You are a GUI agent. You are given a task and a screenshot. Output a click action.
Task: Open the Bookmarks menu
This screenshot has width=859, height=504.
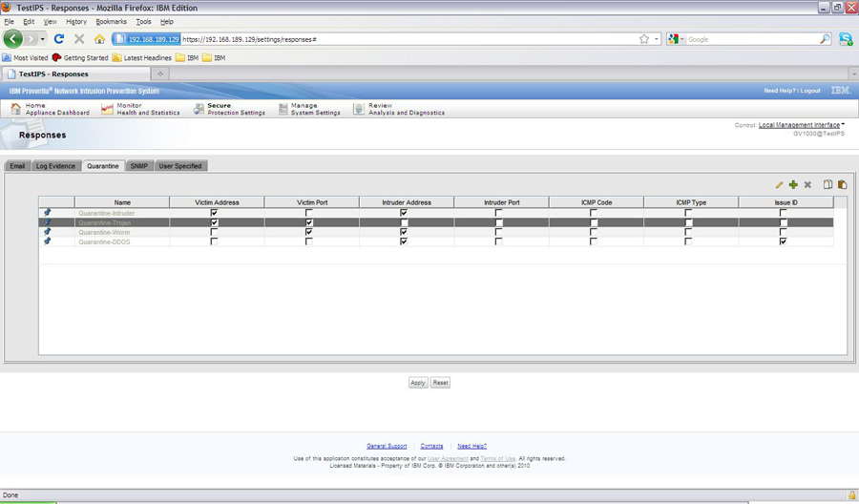pyautogui.click(x=112, y=21)
